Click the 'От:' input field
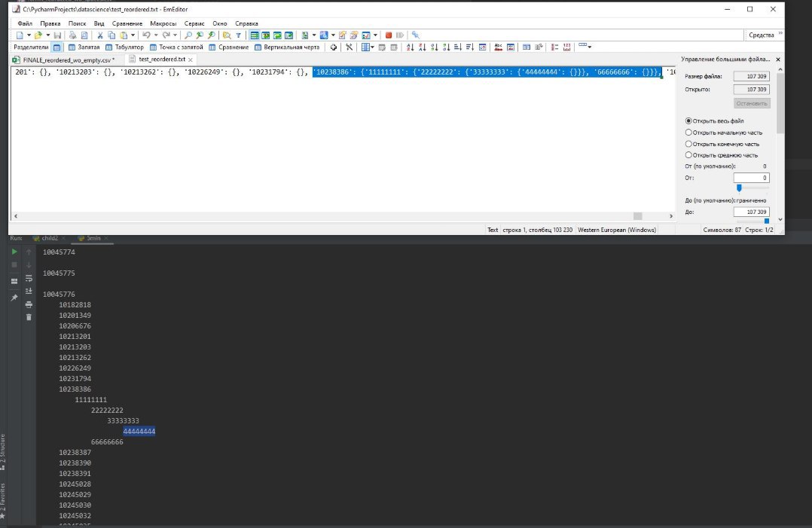812x528 pixels. tap(752, 178)
